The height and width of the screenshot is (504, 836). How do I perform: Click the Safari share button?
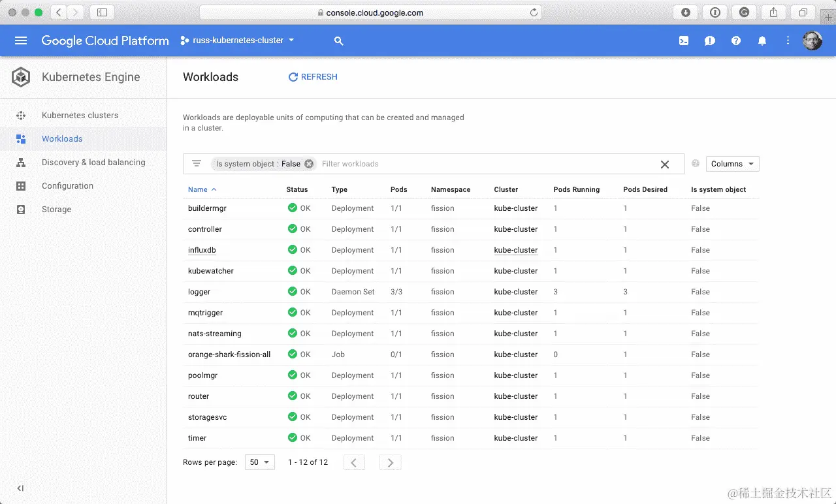pyautogui.click(x=774, y=12)
